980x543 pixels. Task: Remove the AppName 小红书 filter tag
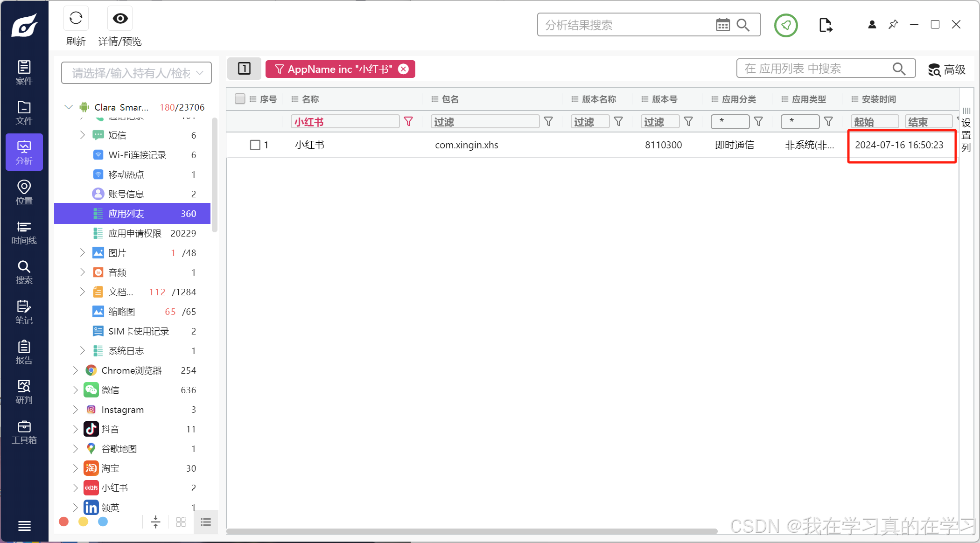[x=404, y=69]
